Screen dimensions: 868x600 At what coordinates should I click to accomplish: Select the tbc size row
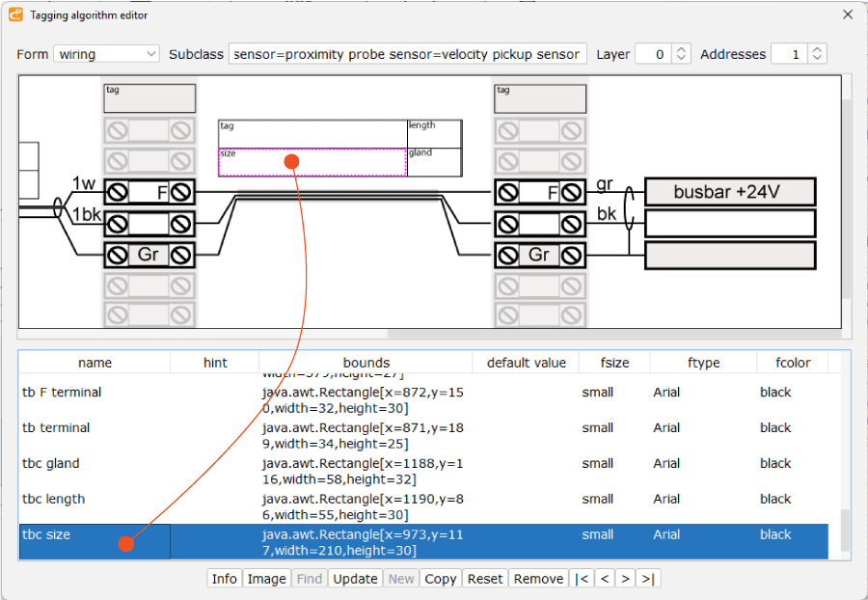point(424,542)
